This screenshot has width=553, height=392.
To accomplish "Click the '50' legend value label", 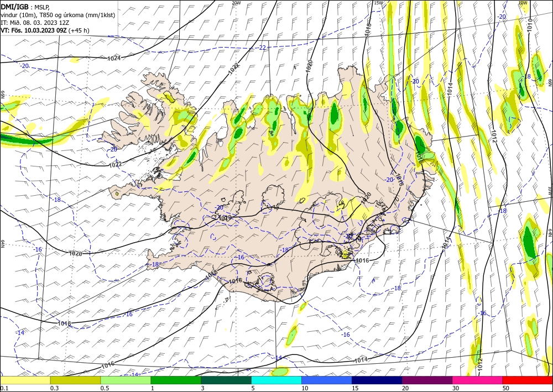I will (506, 388).
